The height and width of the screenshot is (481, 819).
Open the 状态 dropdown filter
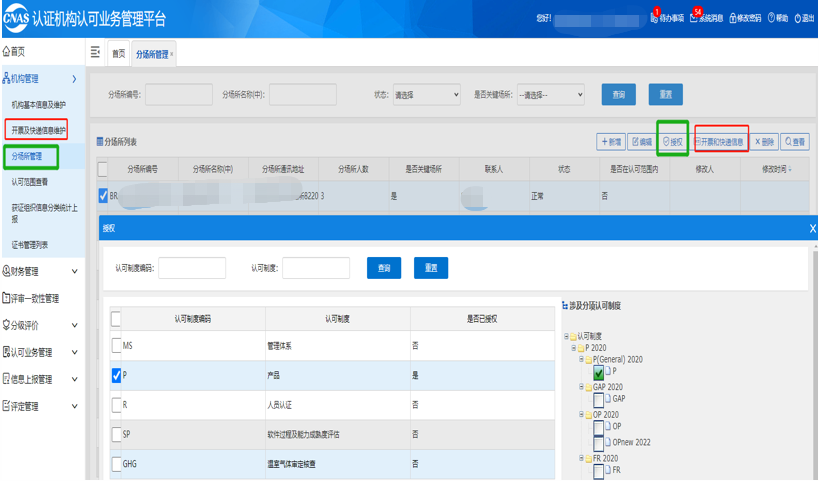click(x=427, y=95)
